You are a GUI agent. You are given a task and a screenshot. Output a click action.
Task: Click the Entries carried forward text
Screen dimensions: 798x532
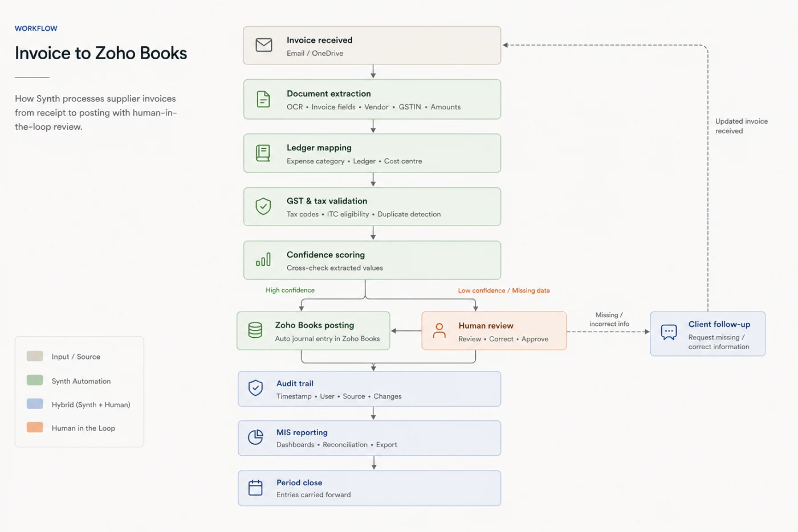(x=313, y=495)
